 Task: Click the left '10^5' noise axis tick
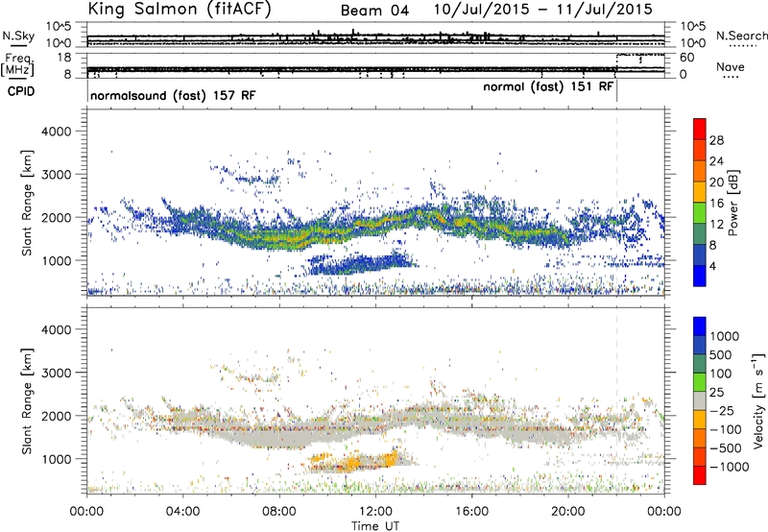(59, 27)
